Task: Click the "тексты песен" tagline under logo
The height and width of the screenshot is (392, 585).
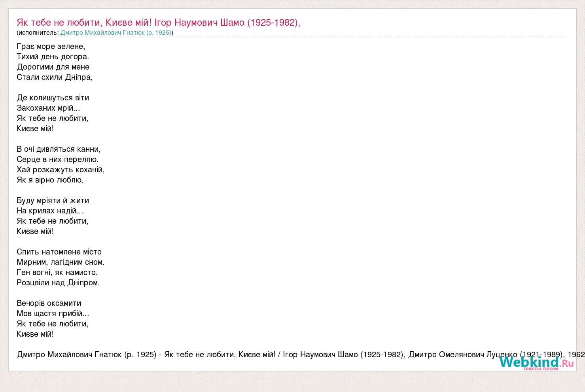Action: pyautogui.click(x=540, y=369)
